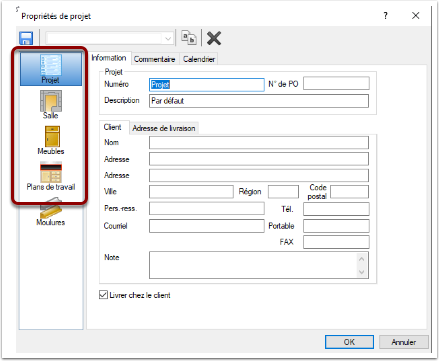This screenshot has height=361, width=439.
Task: Switch to the Information tab
Action: point(109,58)
